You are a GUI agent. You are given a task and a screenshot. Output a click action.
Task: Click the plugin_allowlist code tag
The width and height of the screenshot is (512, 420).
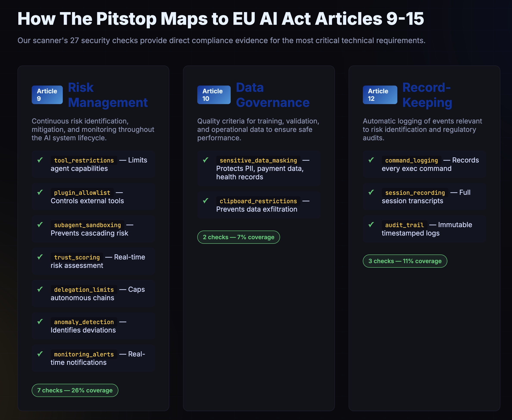82,193
